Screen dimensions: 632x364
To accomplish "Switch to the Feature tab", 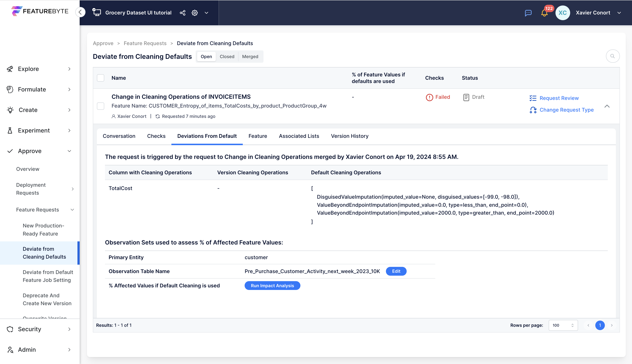I will tap(258, 136).
